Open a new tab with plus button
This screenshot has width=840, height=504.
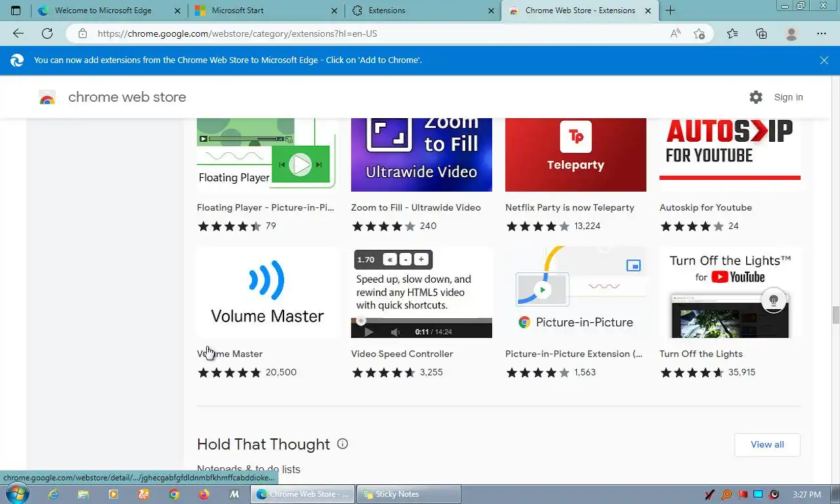click(x=670, y=10)
